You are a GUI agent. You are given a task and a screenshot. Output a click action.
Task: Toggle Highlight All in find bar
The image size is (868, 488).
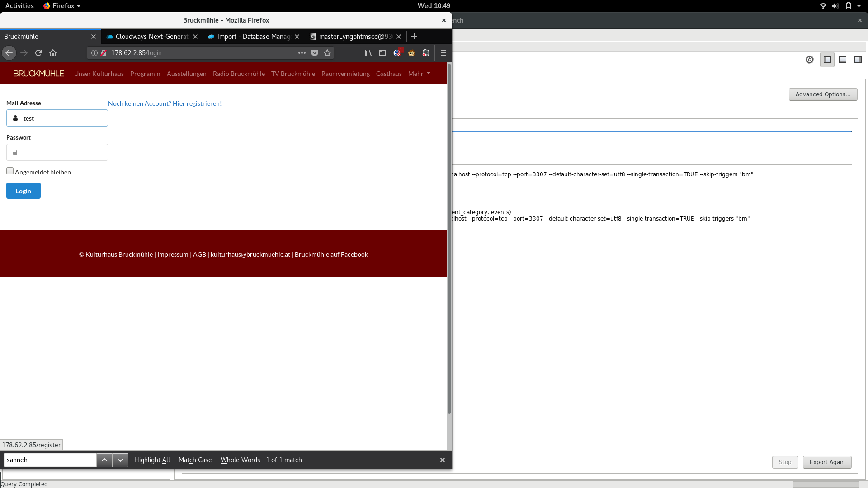152,460
